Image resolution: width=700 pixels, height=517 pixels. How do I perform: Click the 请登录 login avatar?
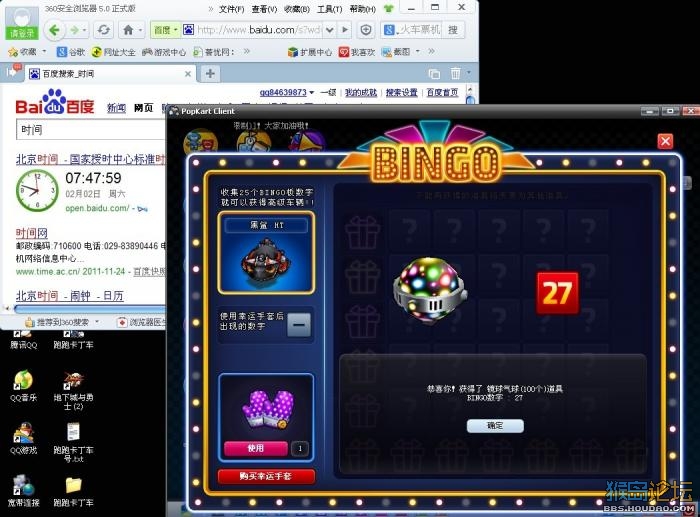(22, 22)
